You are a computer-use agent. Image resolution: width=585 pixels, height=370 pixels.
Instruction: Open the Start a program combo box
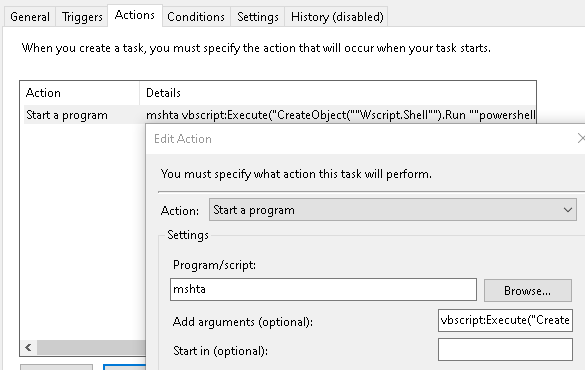392,210
